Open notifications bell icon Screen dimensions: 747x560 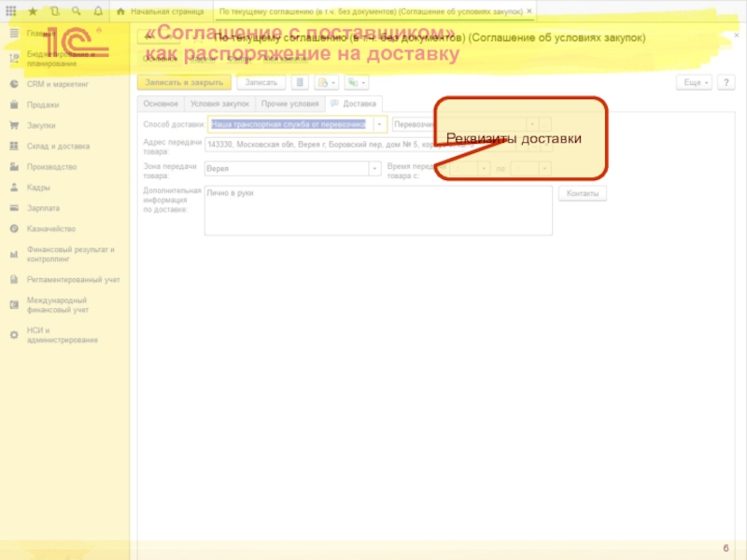[x=98, y=11]
